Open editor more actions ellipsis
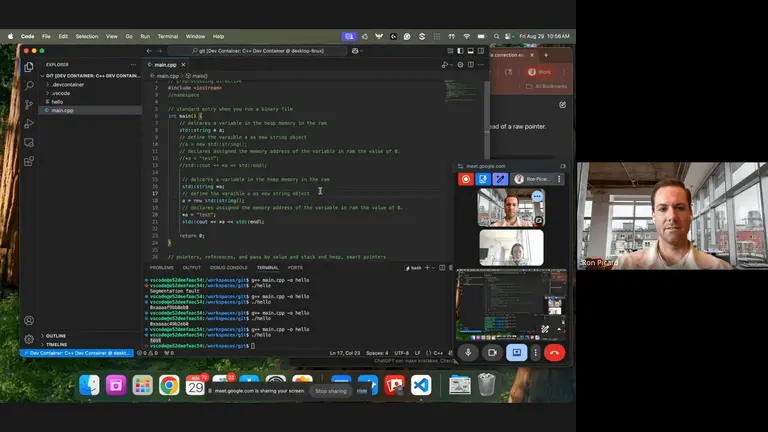This screenshot has height=432, width=768. point(481,65)
